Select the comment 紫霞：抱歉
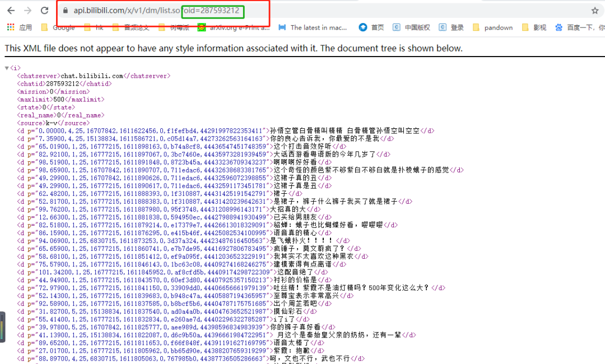605x364 pixels. coord(291,351)
